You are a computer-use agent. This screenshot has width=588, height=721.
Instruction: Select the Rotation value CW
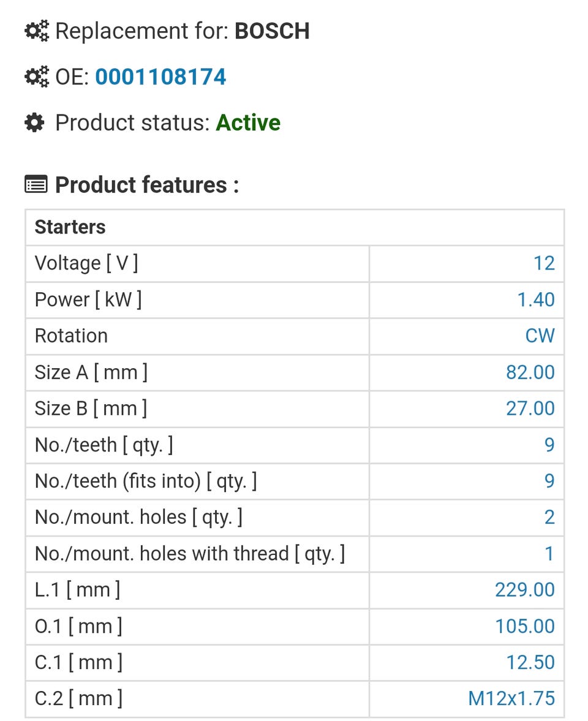point(540,336)
